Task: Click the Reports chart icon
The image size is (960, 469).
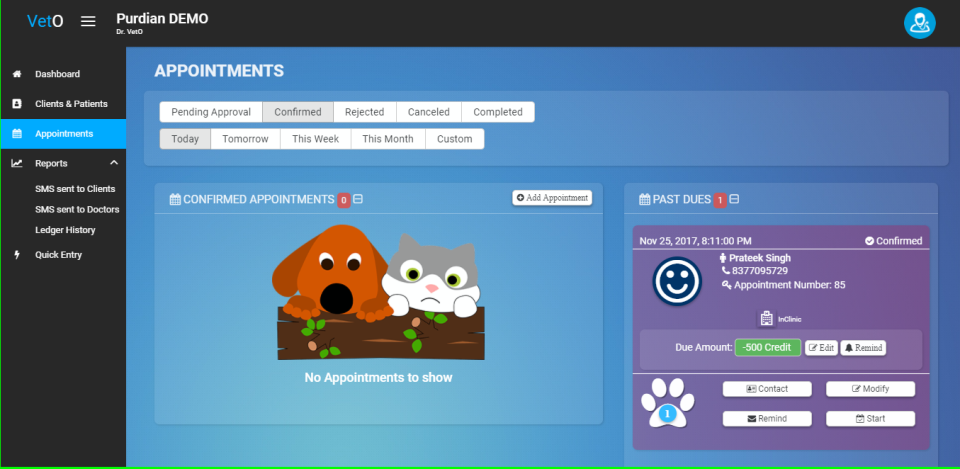Action: (17, 163)
